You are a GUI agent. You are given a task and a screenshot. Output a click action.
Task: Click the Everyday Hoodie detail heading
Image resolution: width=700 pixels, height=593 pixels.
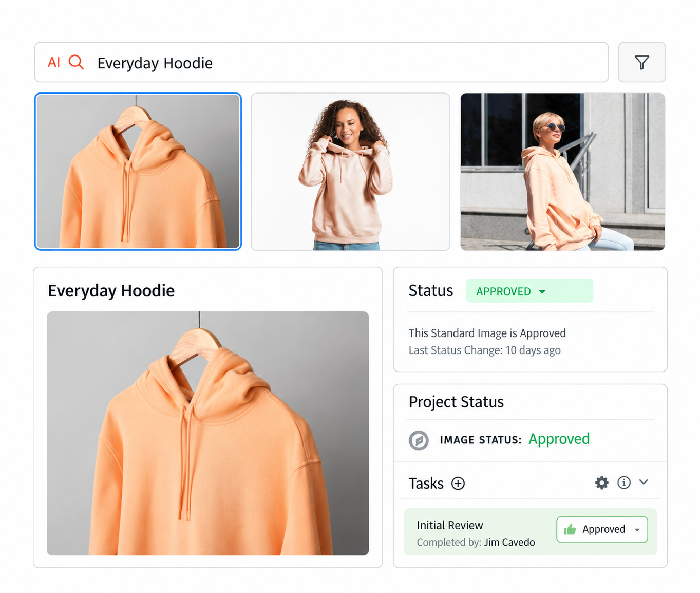point(111,291)
